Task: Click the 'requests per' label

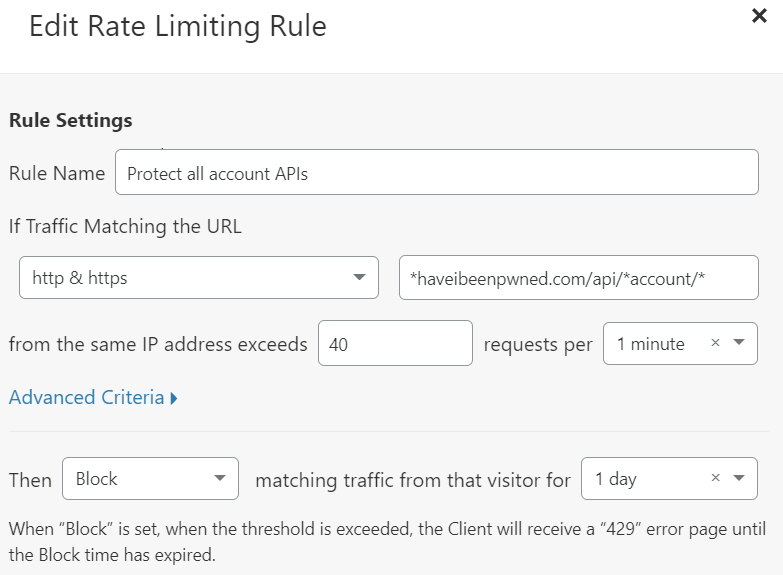Action: coord(538,344)
